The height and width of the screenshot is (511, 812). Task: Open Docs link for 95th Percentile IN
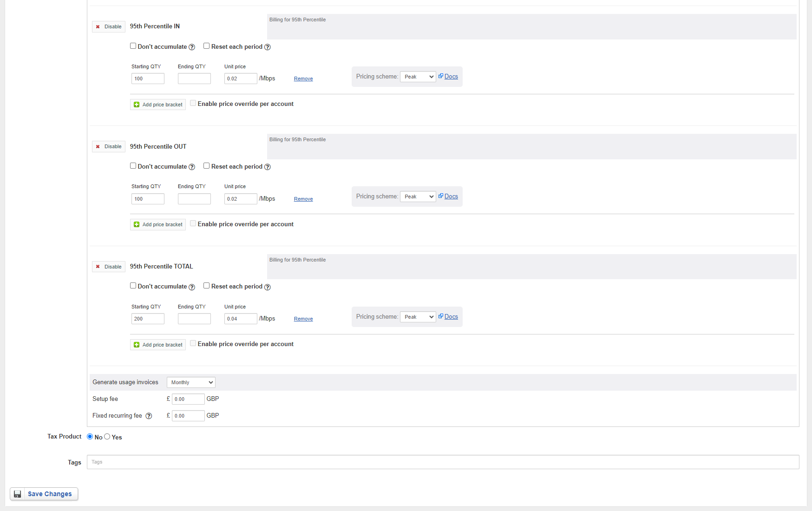(x=451, y=77)
